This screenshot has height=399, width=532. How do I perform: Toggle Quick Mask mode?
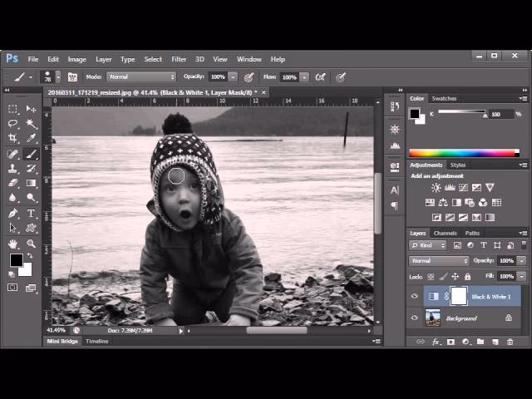[12, 288]
